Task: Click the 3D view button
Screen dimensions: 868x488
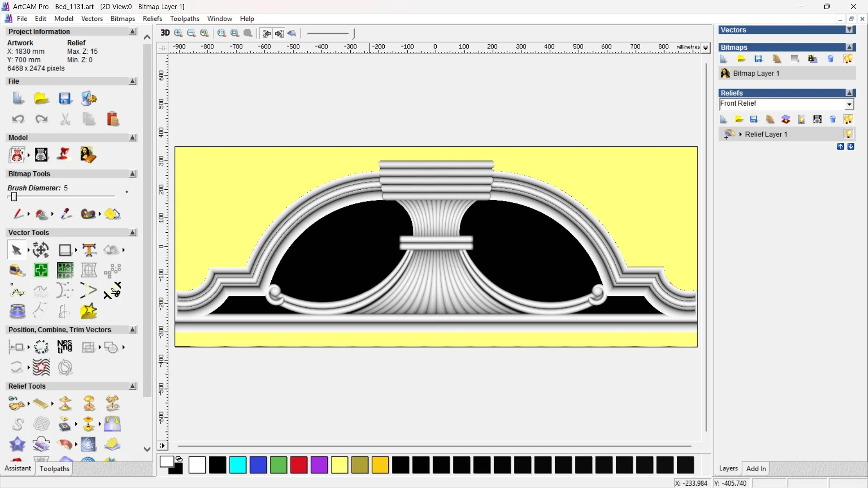Action: [x=165, y=33]
